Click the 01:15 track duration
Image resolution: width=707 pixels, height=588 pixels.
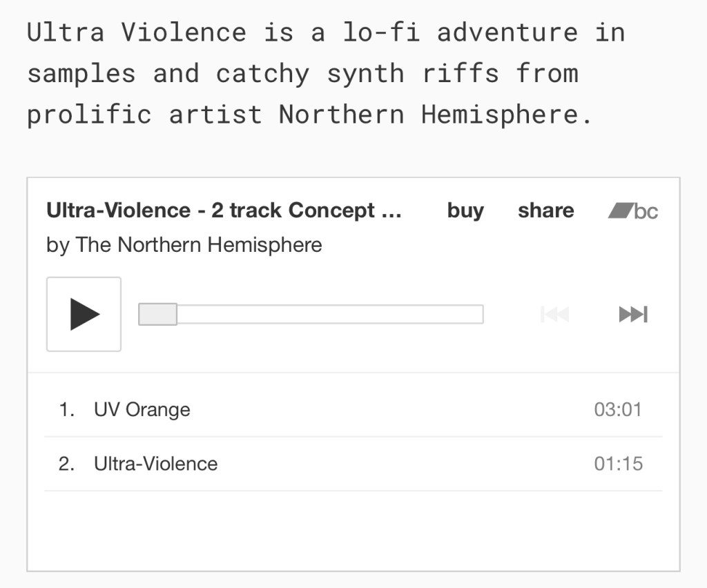tap(618, 463)
